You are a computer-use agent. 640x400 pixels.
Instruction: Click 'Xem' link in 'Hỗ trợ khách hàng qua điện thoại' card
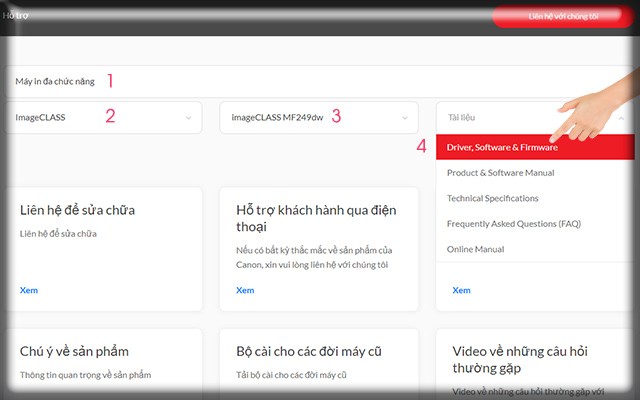coord(245,290)
